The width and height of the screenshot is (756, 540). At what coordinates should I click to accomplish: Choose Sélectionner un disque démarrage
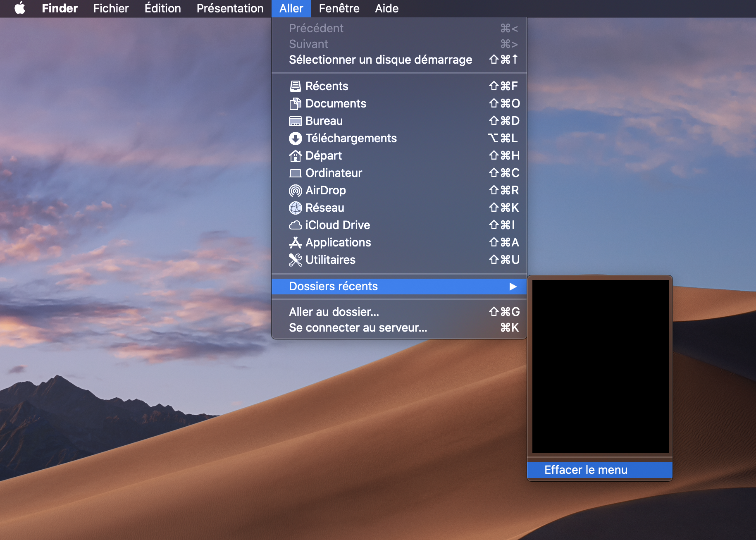[399, 60]
